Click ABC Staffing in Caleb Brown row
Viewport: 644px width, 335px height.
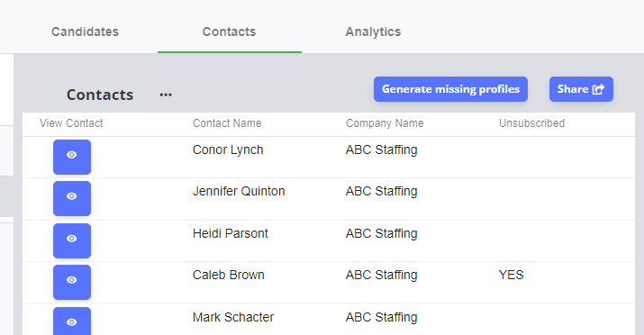(x=382, y=276)
